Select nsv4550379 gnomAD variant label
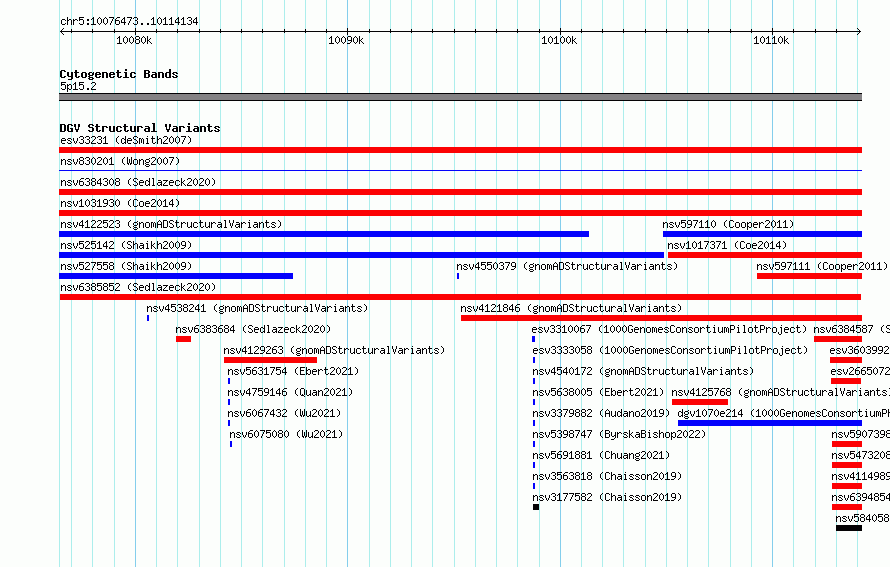Viewport: 890px width, 567px height. 567,266
